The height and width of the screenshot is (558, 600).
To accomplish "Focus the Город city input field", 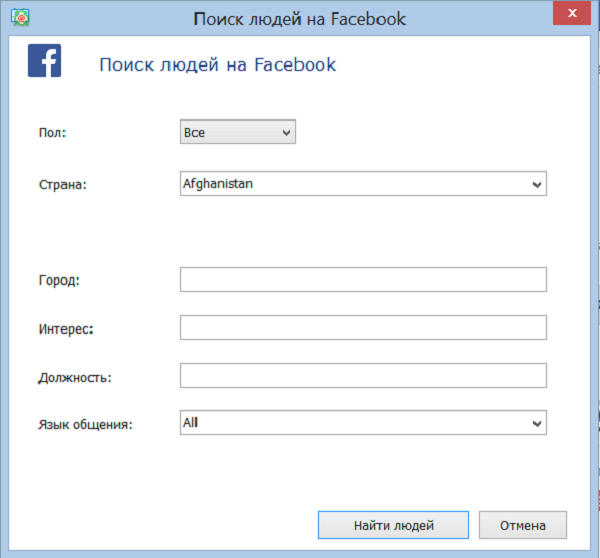I will [x=363, y=279].
